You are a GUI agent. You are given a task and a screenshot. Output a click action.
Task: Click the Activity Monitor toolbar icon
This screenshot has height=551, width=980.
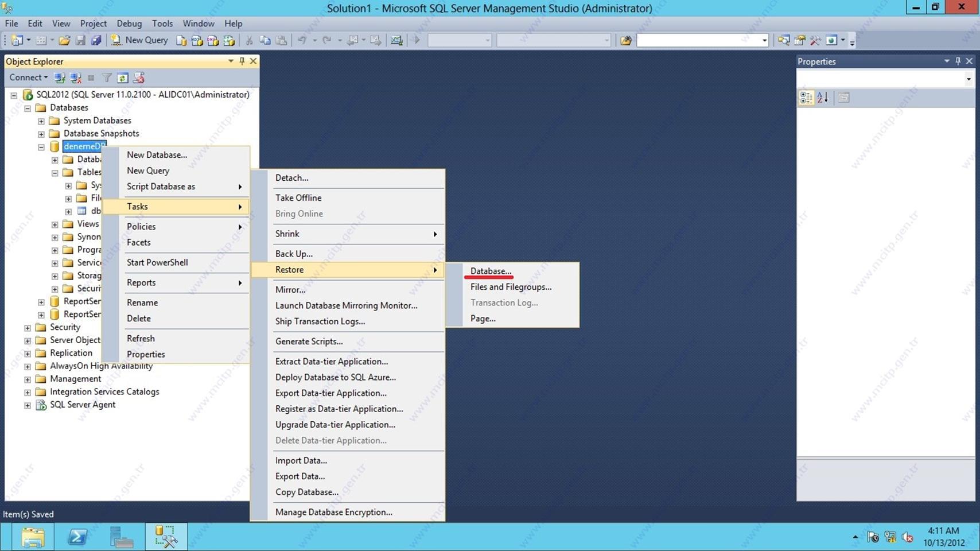click(x=396, y=40)
